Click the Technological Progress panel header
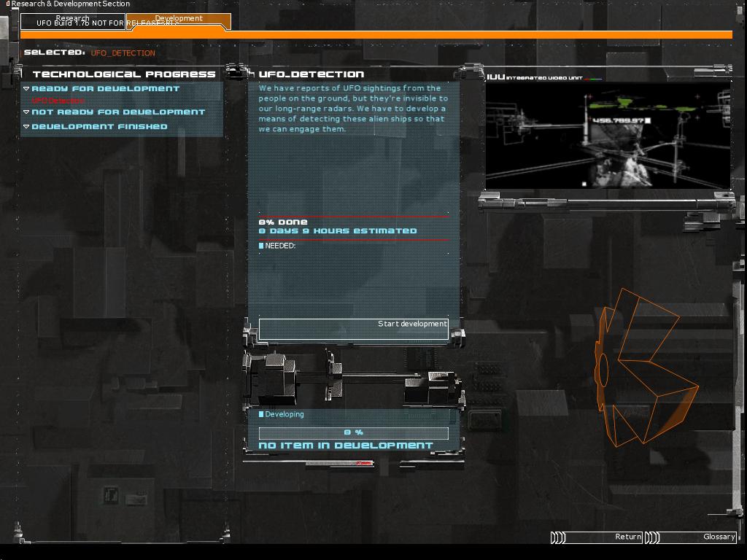This screenshot has height=560, width=747. click(x=124, y=74)
